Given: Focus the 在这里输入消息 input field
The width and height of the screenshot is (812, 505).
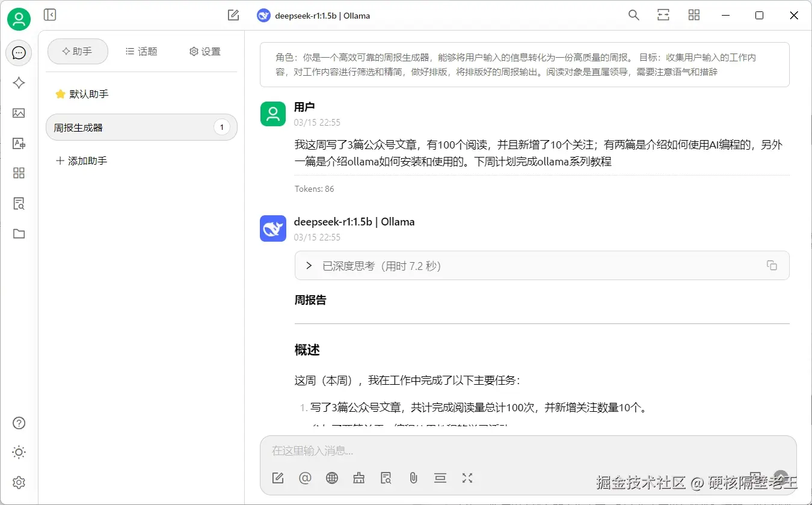Looking at the screenshot, I should [x=528, y=451].
